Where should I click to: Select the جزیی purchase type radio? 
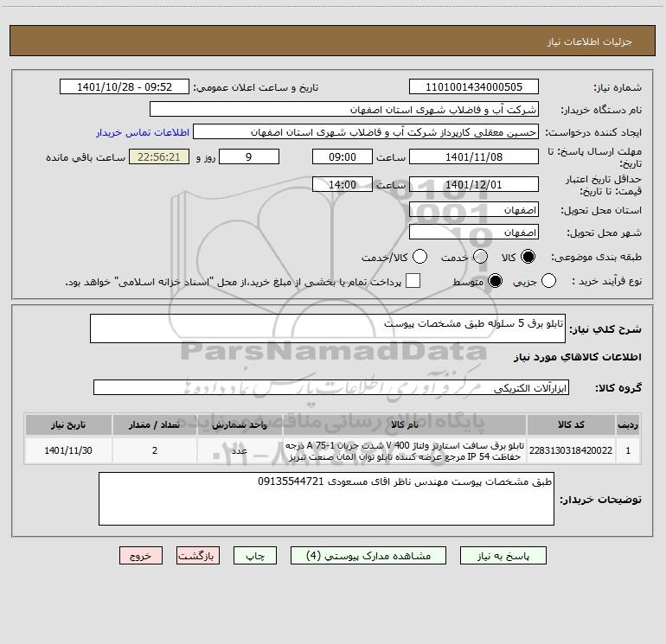(548, 281)
